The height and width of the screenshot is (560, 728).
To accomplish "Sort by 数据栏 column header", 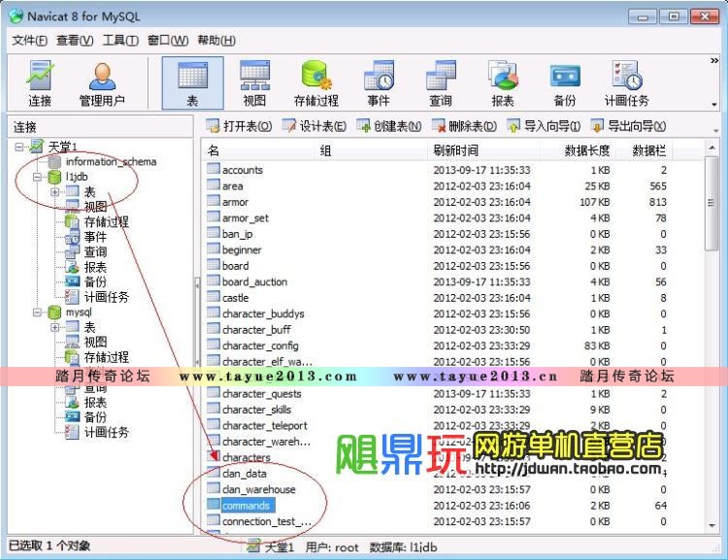I will (x=645, y=150).
